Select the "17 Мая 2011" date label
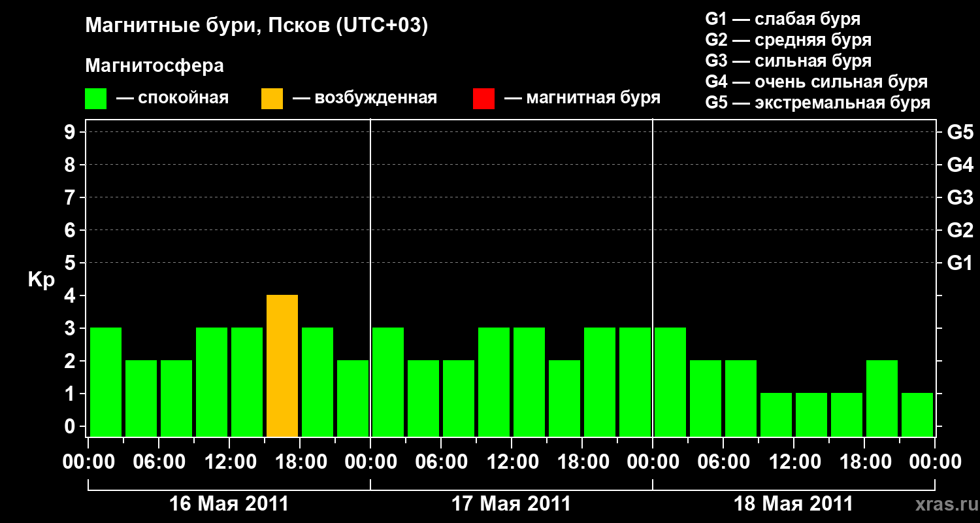The height and width of the screenshot is (523, 980). click(511, 504)
